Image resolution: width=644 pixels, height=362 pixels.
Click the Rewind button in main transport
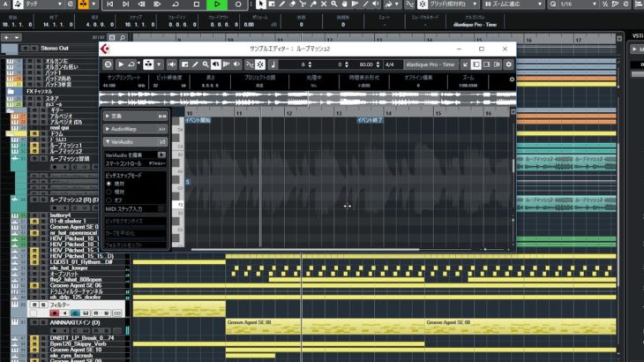point(141,4)
